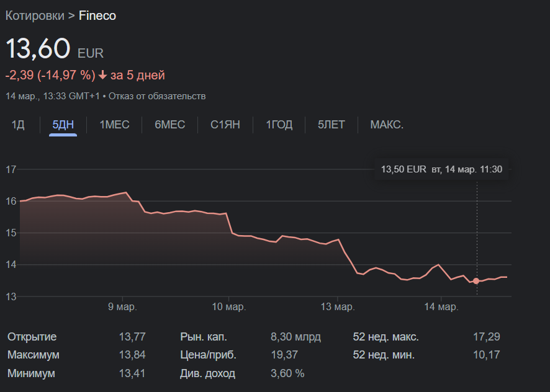Click the 13 мар. axis label
The height and width of the screenshot is (392, 550).
[x=338, y=307]
